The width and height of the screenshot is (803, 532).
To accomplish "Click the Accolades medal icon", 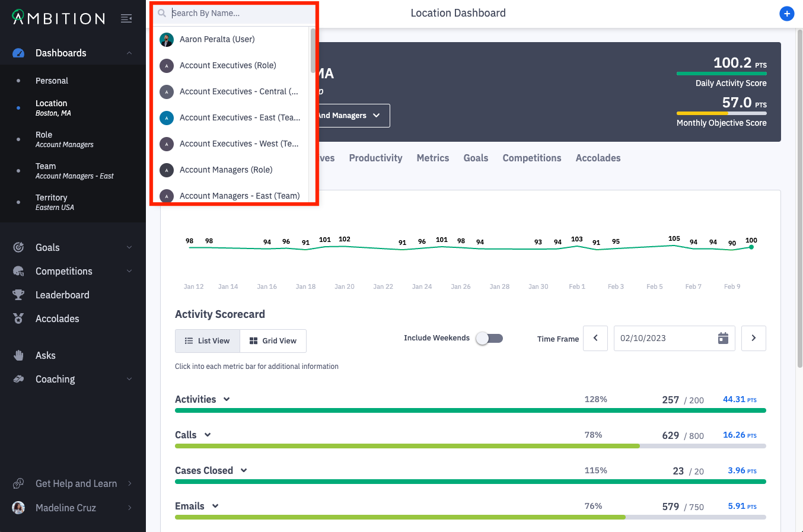I will (18, 318).
